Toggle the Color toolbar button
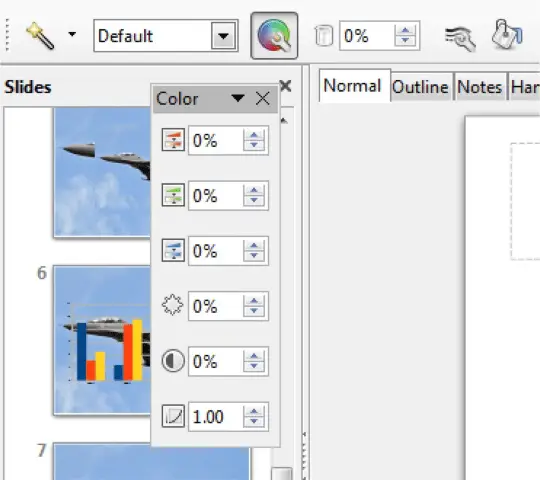 tap(274, 36)
